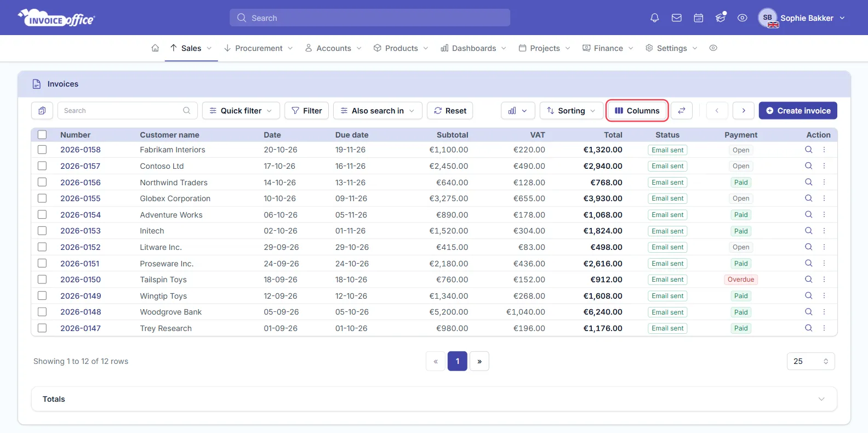Click the eye icon in top header
This screenshot has height=433, width=868.
click(x=743, y=18)
